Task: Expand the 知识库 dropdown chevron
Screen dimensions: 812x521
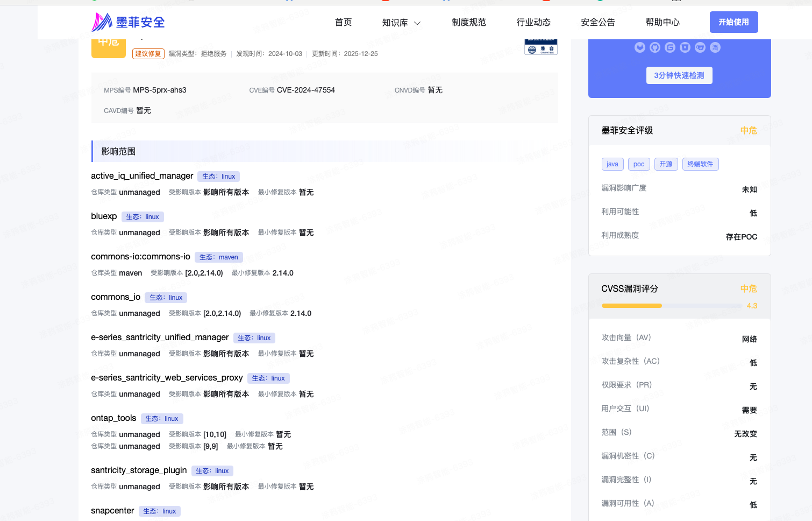Action: pyautogui.click(x=417, y=23)
